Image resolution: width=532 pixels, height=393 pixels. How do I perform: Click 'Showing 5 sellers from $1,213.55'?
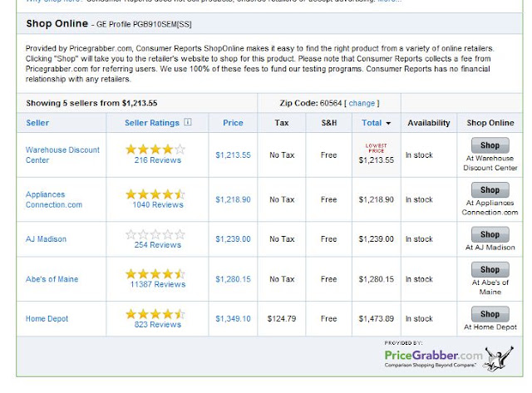91,103
